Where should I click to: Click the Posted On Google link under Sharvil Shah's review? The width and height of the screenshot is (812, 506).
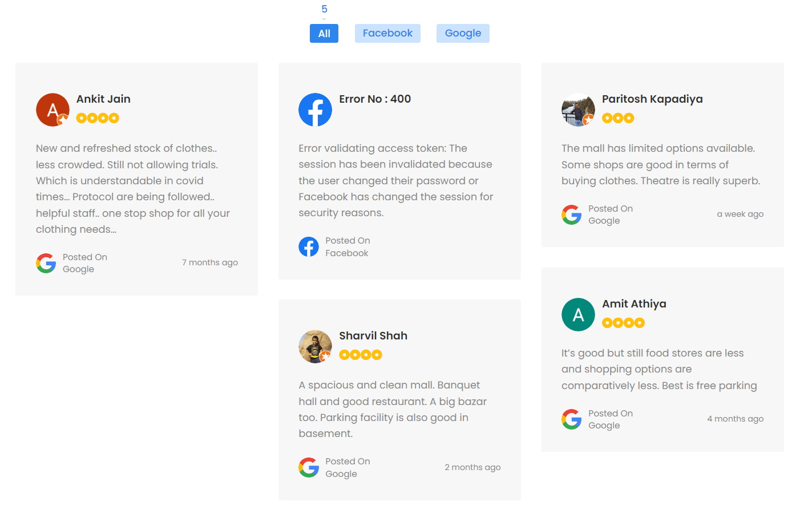(348, 467)
